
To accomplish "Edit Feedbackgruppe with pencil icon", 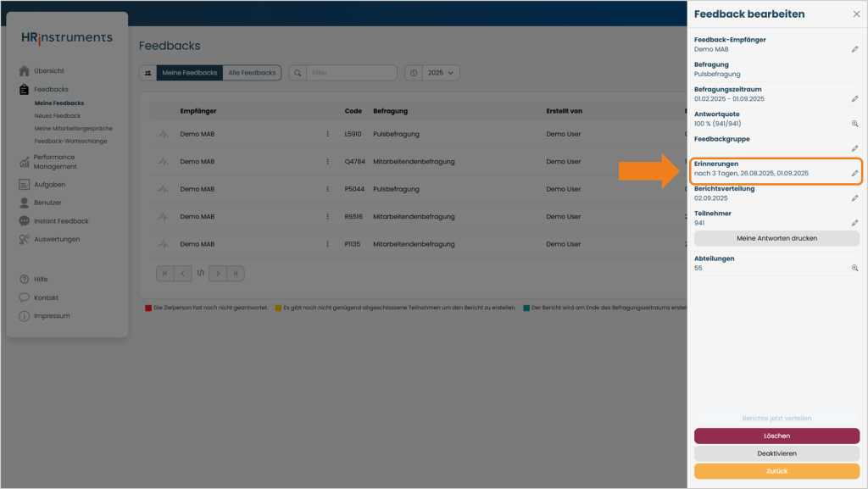I will [854, 148].
